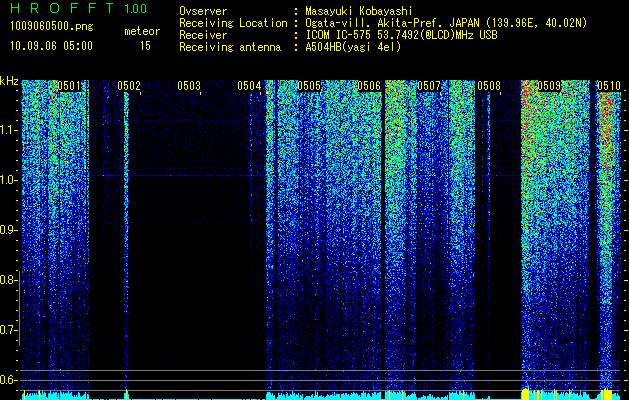Click the ICOM IC-575 receiver text

[x=402, y=35]
